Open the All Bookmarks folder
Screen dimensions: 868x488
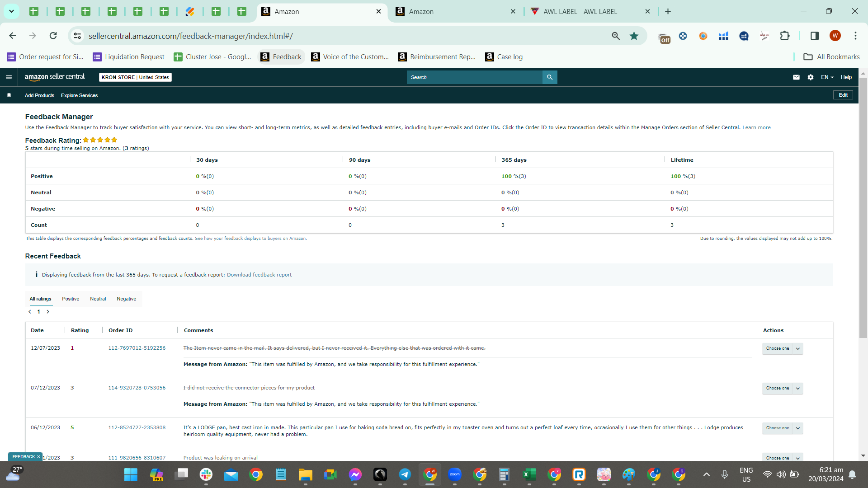[831, 57]
